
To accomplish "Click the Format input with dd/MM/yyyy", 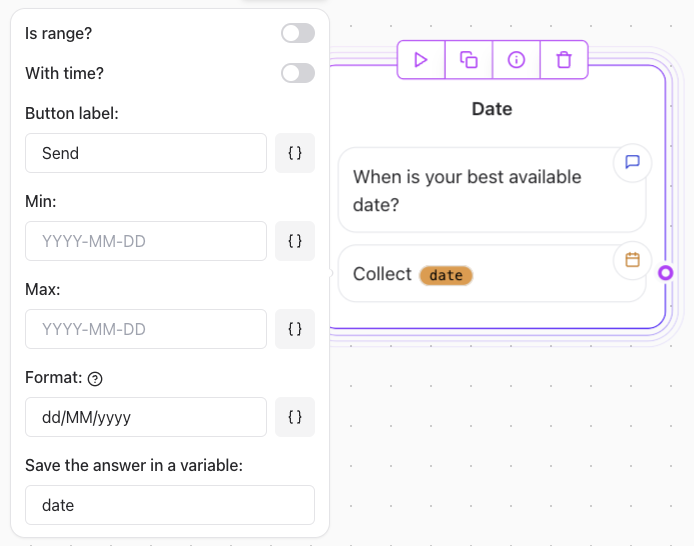I will tap(146, 417).
